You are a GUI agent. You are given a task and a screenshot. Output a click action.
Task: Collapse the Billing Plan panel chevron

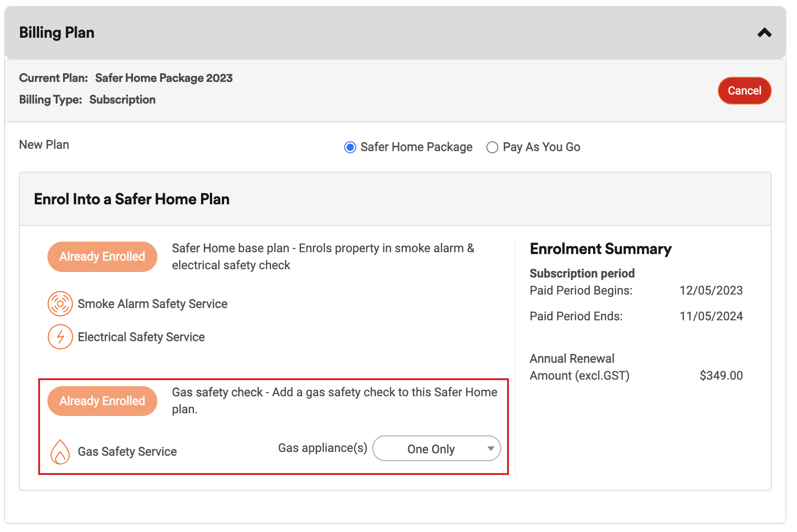[764, 33]
